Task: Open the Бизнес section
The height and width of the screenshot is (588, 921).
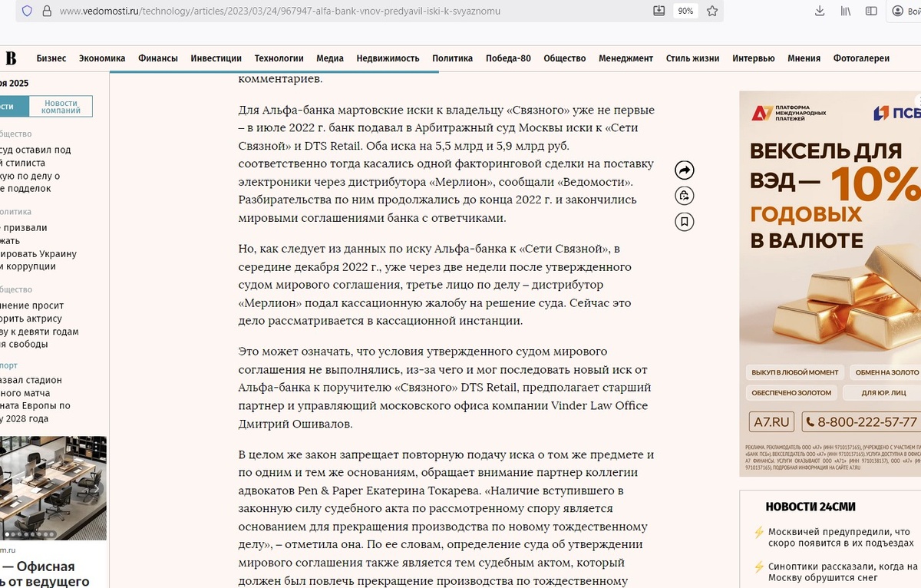Action: pyautogui.click(x=51, y=58)
